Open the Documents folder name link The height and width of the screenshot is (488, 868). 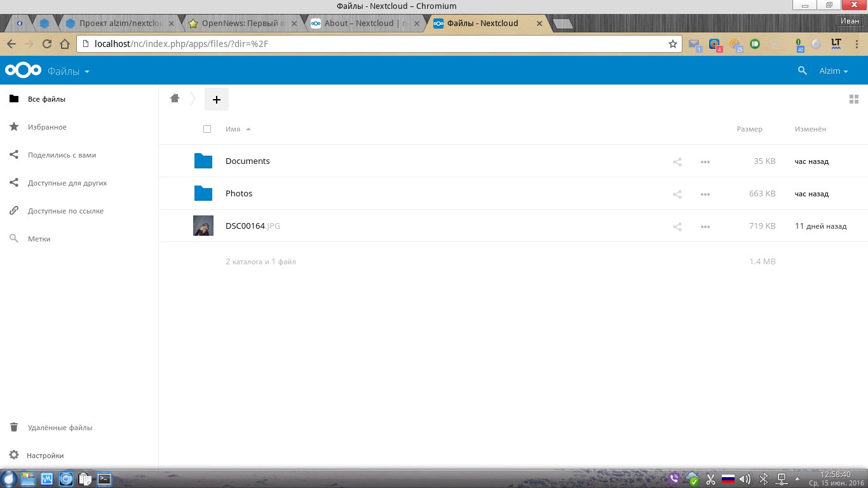[x=248, y=161]
